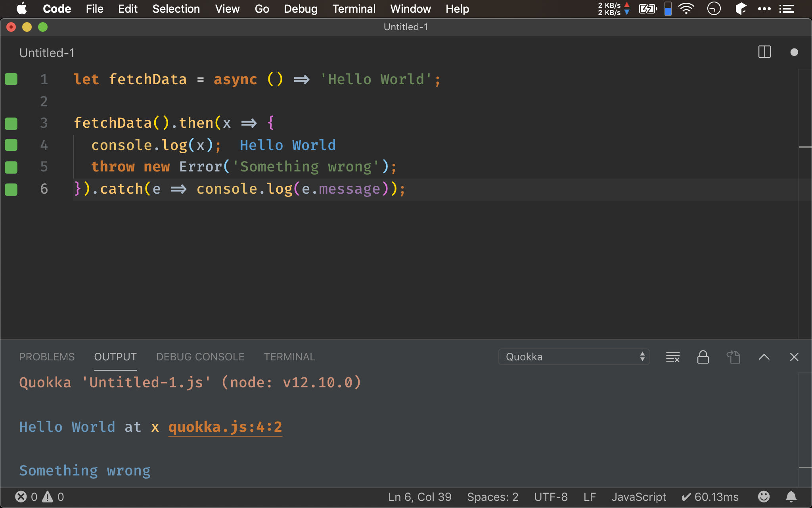812x508 pixels.
Task: Close the bottom panel with the X icon
Action: 794,357
